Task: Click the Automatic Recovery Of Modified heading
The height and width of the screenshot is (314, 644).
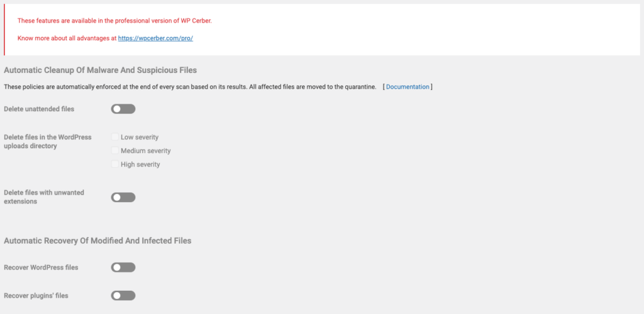Action: 97,241
